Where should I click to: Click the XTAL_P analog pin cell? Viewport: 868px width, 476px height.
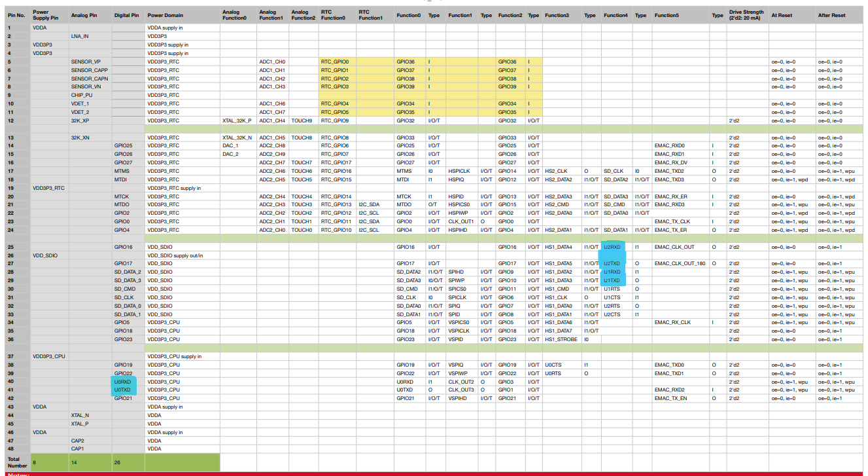pyautogui.click(x=90, y=424)
